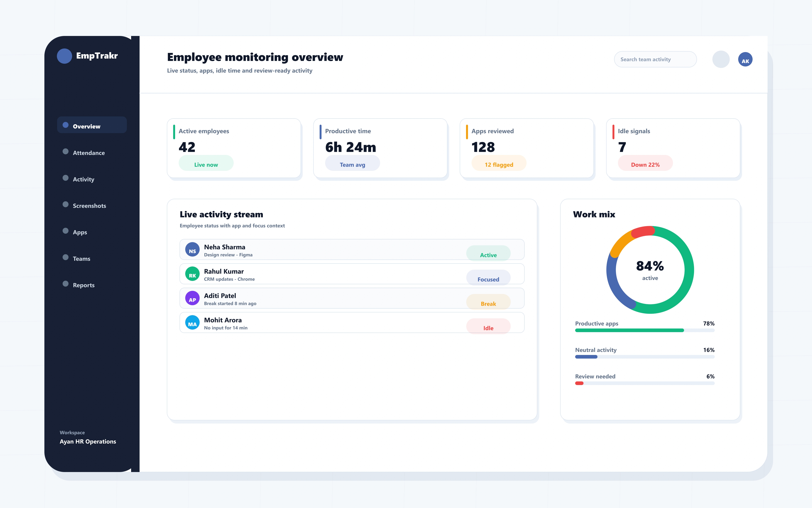
Task: Open the Apps reviewed card
Action: pyautogui.click(x=527, y=148)
